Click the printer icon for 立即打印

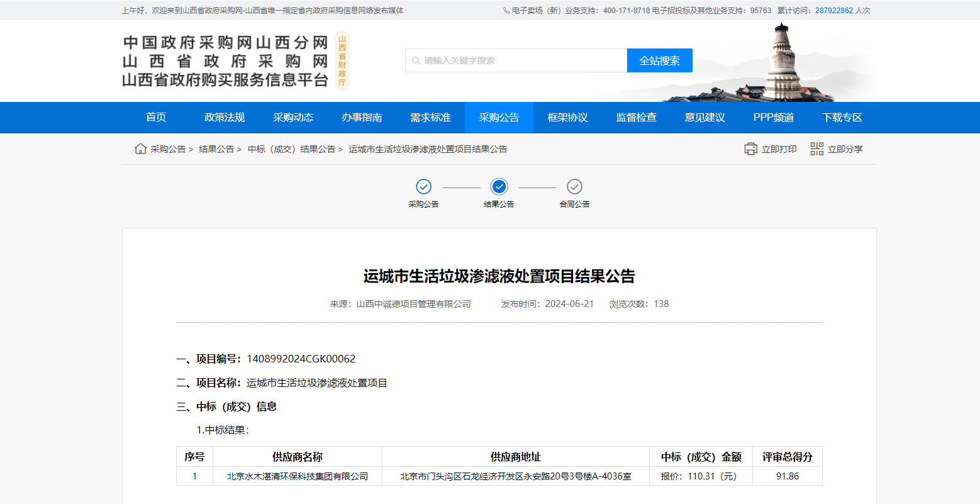pyautogui.click(x=750, y=149)
